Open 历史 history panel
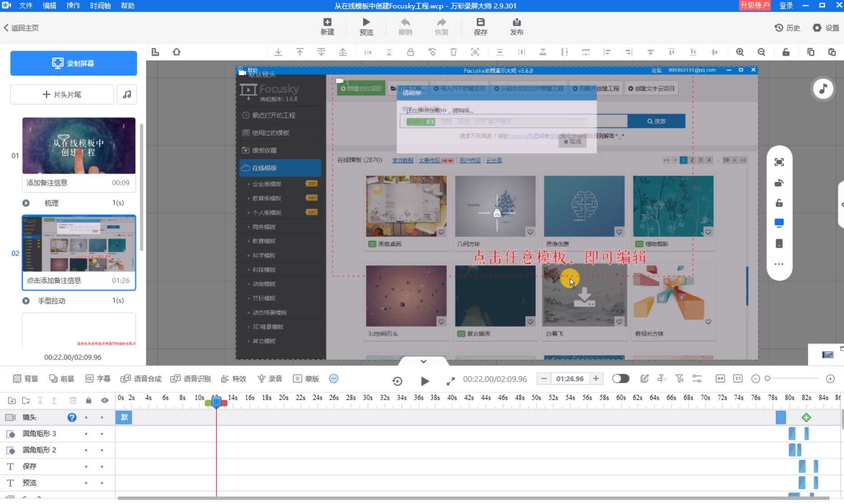Viewport: 844px width, 504px height. 787,28
